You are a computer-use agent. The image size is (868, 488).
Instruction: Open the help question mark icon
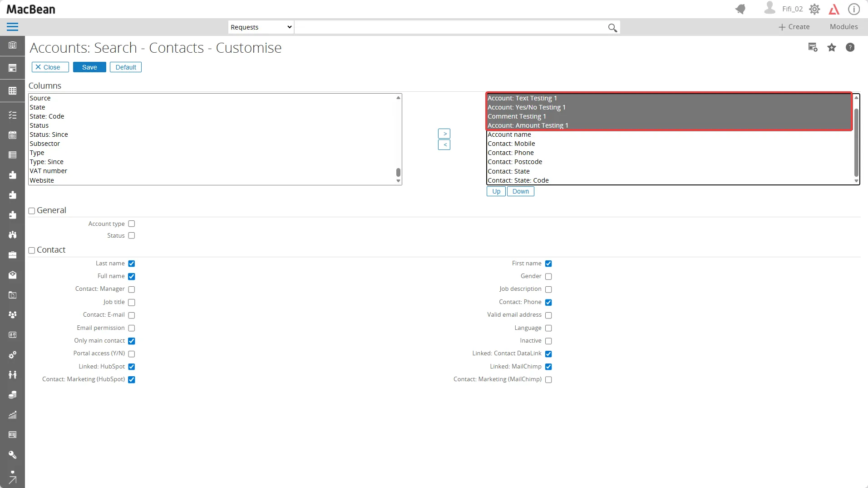point(850,48)
